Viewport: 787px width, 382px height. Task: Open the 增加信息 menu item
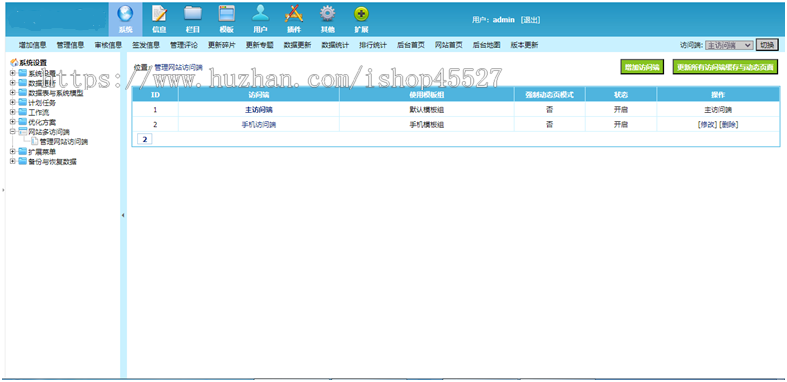33,45
